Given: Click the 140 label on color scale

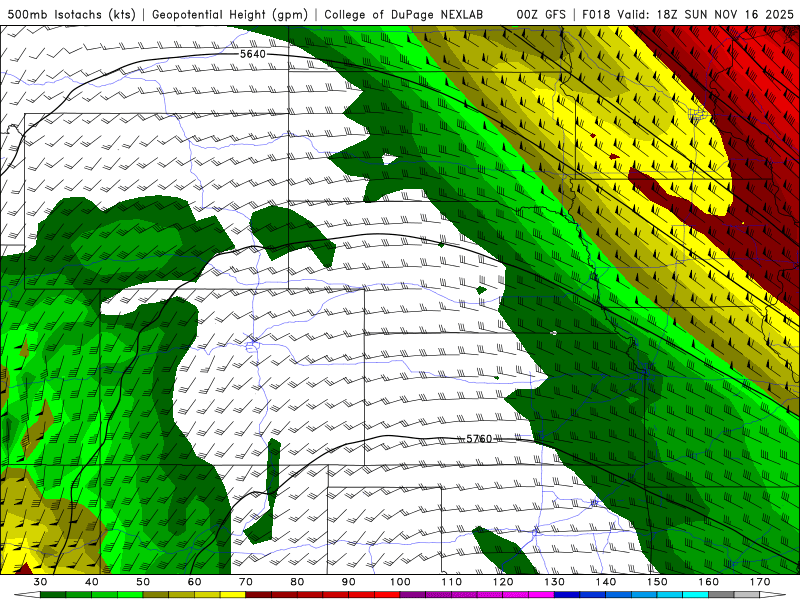Looking at the screenshot, I should click(x=606, y=582).
